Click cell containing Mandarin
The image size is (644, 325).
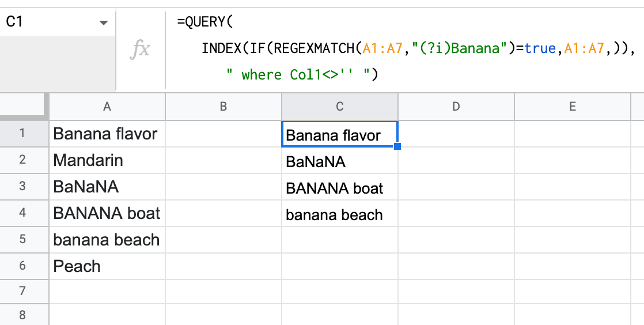pyautogui.click(x=107, y=160)
